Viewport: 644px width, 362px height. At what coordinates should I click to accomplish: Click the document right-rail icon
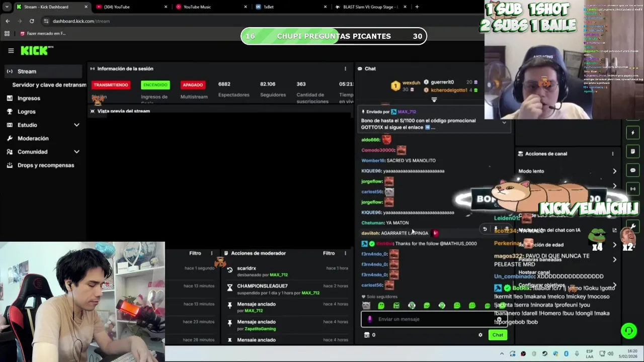point(633,152)
